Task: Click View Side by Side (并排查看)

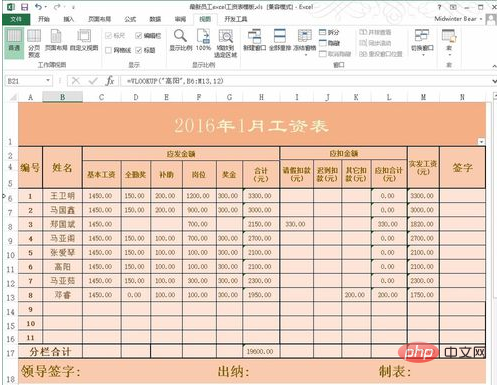Action: (x=375, y=32)
